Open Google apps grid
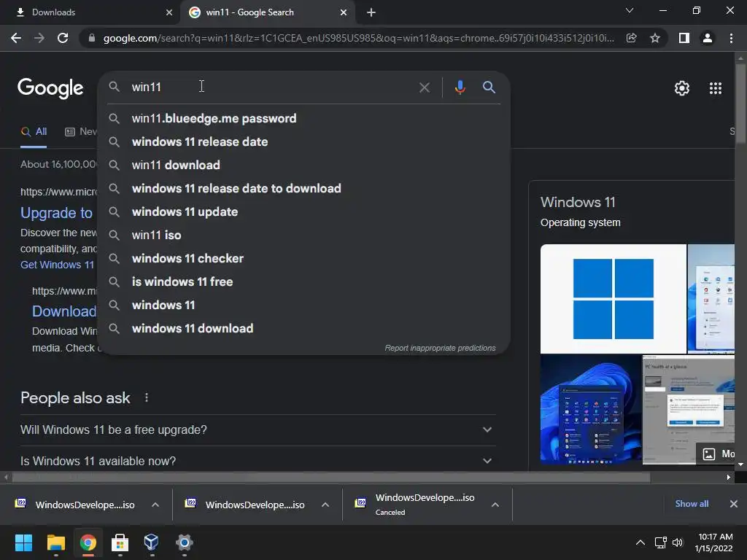 715,88
